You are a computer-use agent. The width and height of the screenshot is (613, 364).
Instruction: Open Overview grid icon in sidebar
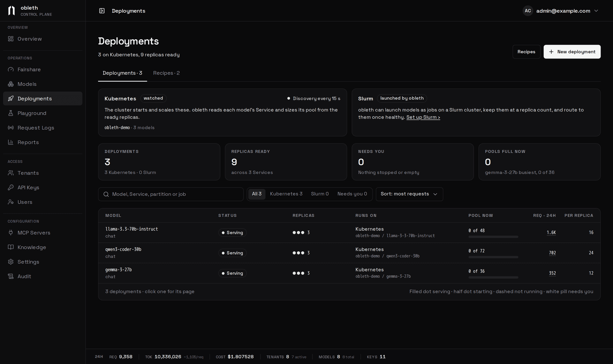click(11, 39)
